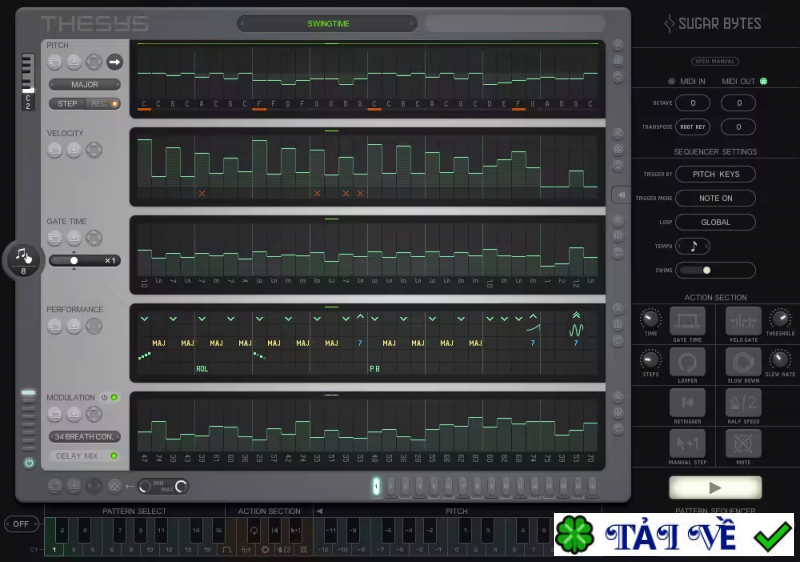The width and height of the screenshot is (800, 562).
Task: Click the Velo Gate action icon
Action: coord(743,321)
